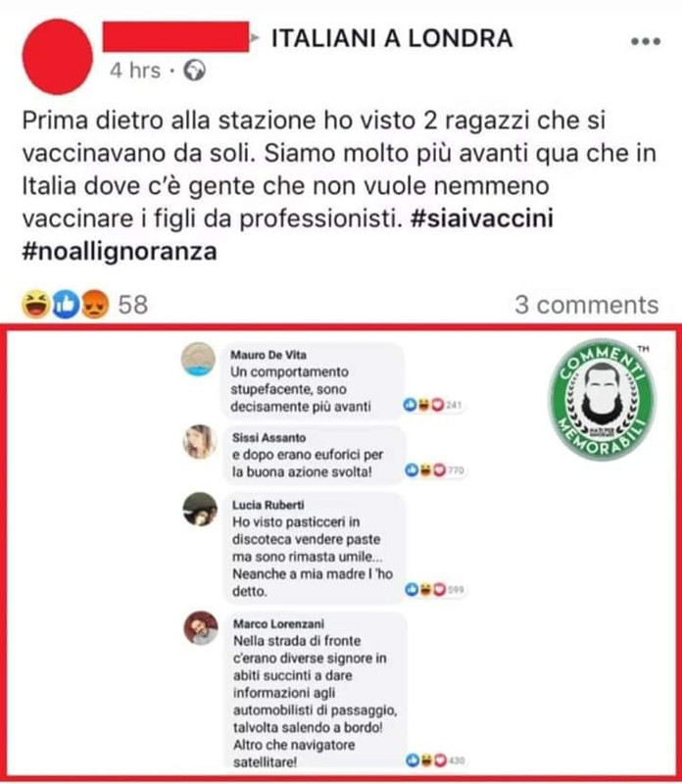Click the 58 reactions count
682x784 pixels.
point(133,305)
